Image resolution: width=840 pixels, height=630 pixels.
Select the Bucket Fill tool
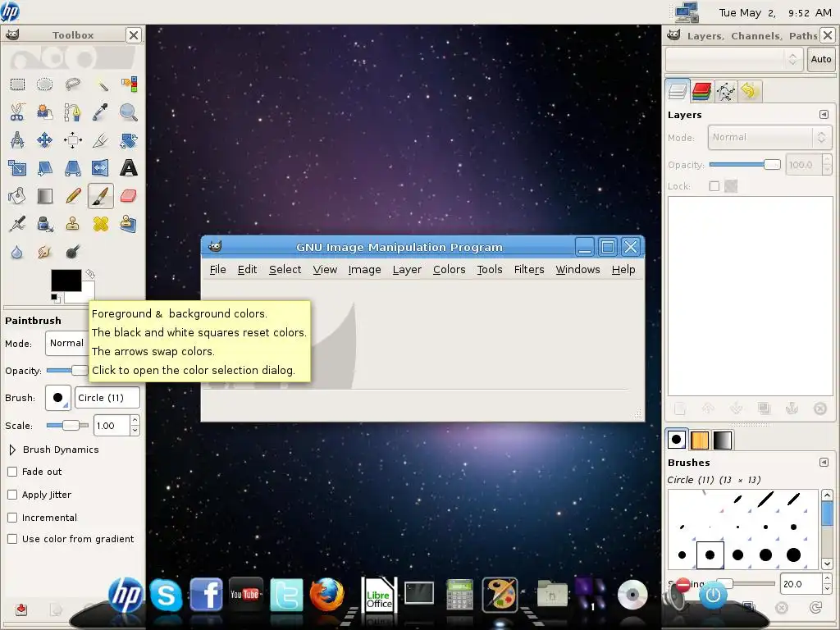17,196
